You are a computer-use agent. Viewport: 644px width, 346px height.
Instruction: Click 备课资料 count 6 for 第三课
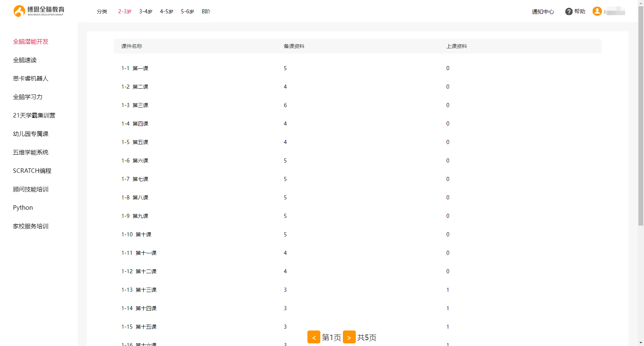tap(285, 105)
